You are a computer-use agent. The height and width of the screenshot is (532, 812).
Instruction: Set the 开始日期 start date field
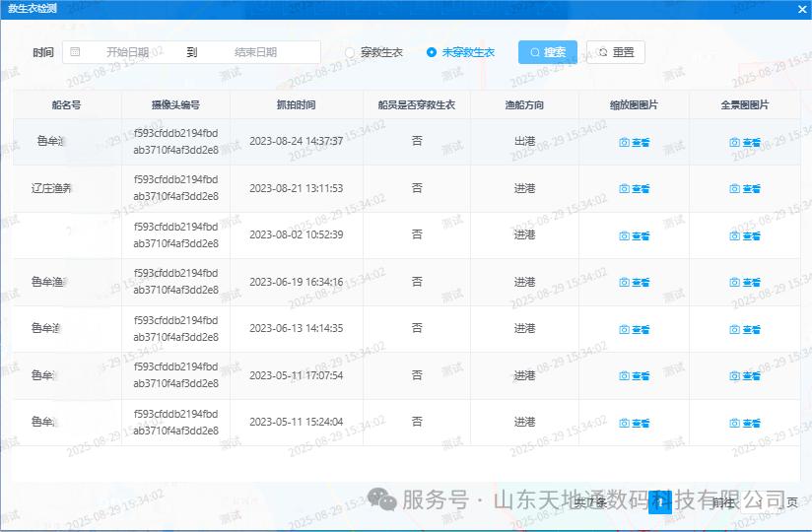pos(127,52)
